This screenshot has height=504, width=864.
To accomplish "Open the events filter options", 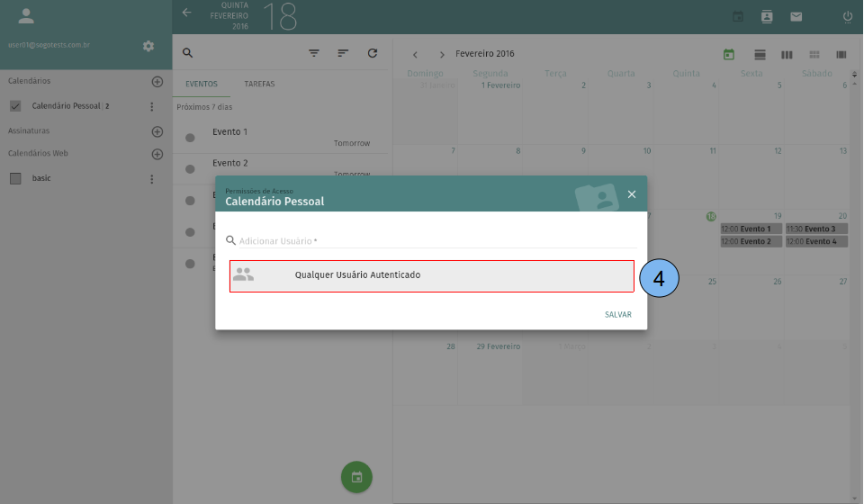I will coord(314,53).
